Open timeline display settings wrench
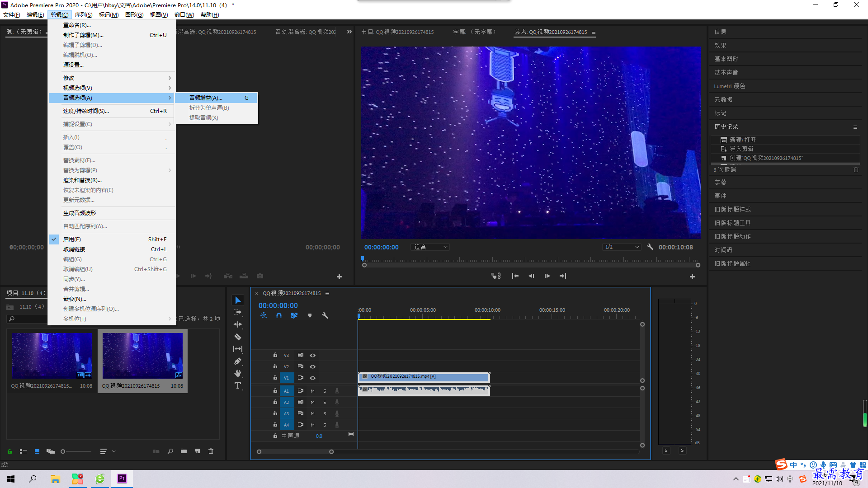 pos(325,315)
